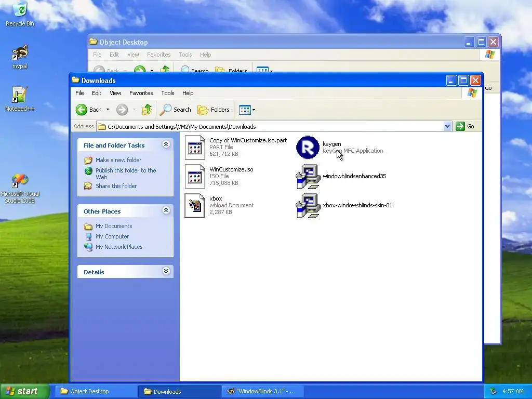Select Microsoft Visual Studio 2005 shortcut
The width and height of the screenshot is (532, 399).
20,188
